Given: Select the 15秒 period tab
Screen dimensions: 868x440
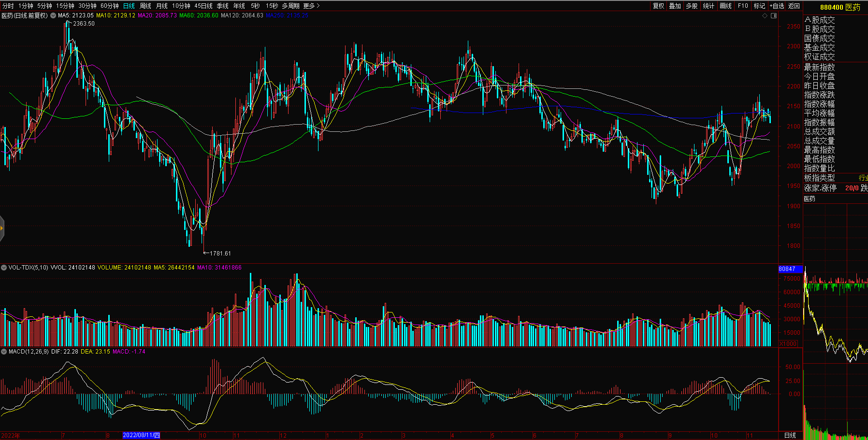Looking at the screenshot, I should pos(272,6).
